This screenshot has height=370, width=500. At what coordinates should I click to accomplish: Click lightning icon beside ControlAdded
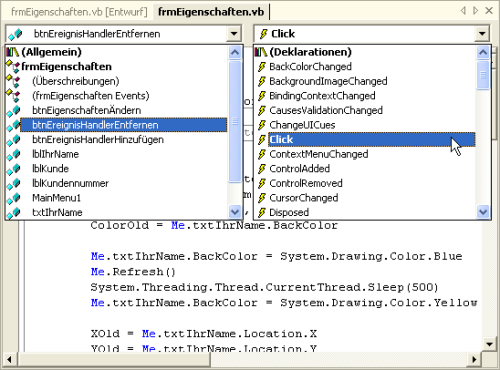[262, 169]
